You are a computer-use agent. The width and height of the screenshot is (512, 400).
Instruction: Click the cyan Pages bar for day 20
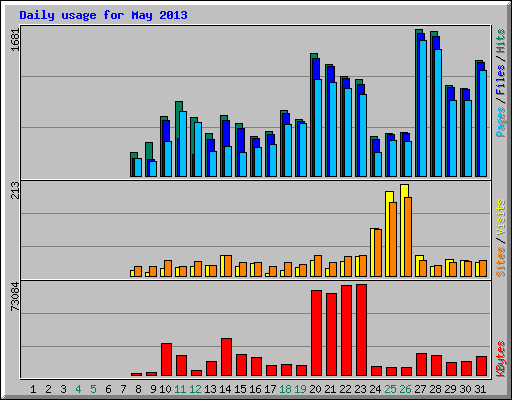tap(318, 128)
